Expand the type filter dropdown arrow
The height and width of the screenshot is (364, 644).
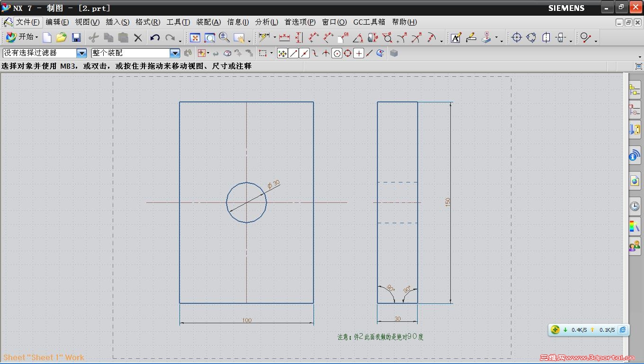[208, 53]
